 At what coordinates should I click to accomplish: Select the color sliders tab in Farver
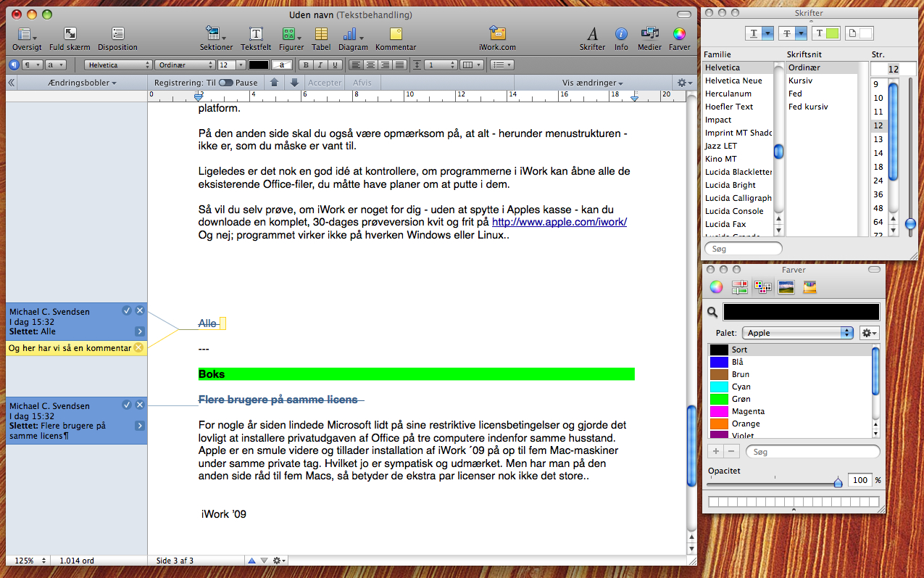739,287
